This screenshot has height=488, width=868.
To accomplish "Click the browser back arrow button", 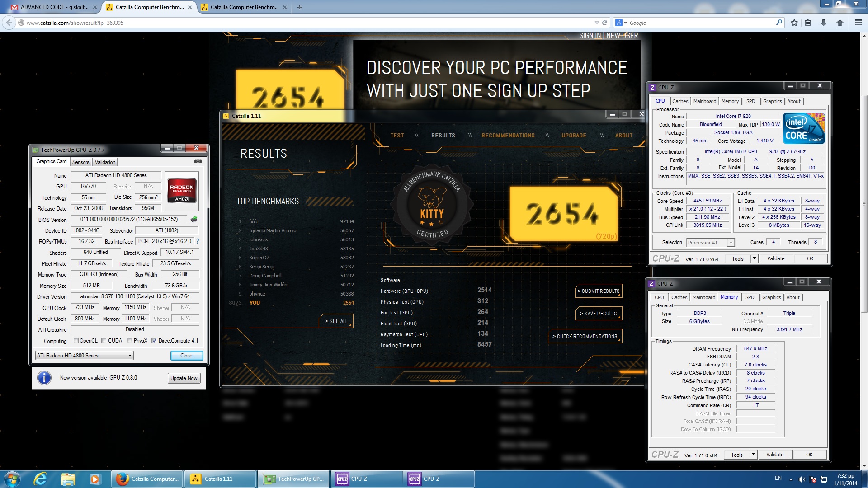I will (x=9, y=23).
